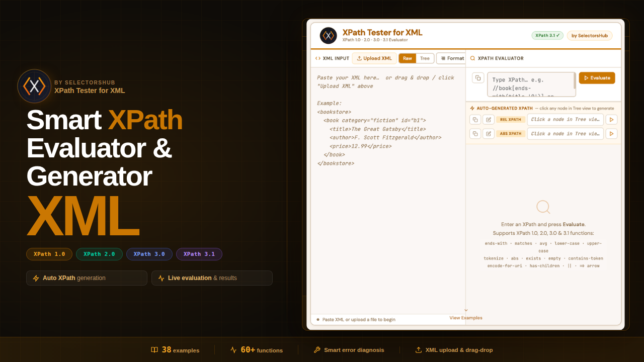Edit the ABS XPATH value
The height and width of the screenshot is (362, 644).
[489, 134]
